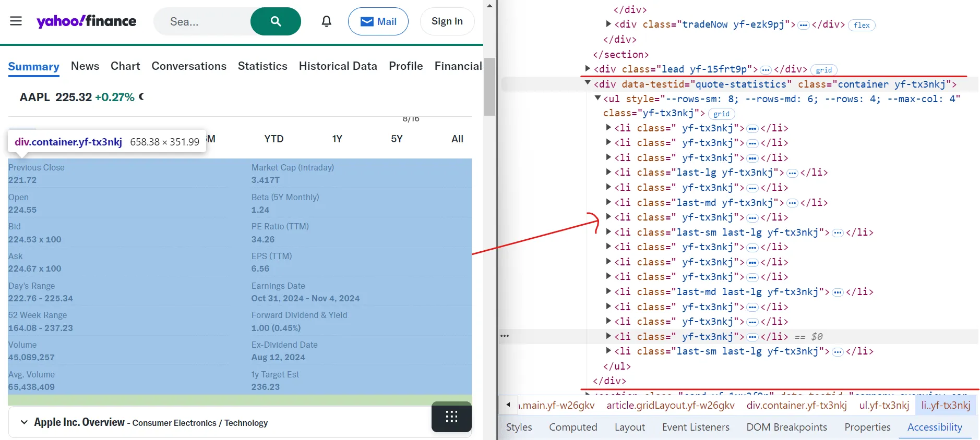Open the DevTools Layout tab
The height and width of the screenshot is (440, 980).
tap(630, 427)
